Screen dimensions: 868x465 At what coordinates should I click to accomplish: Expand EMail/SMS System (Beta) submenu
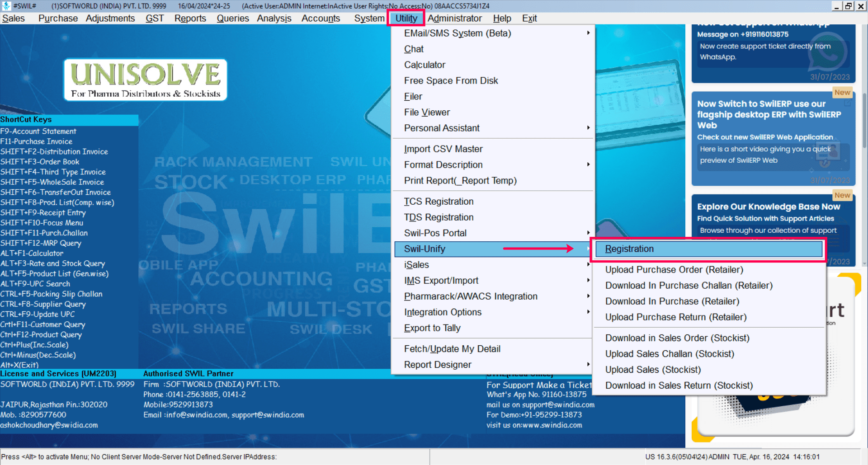pos(493,33)
